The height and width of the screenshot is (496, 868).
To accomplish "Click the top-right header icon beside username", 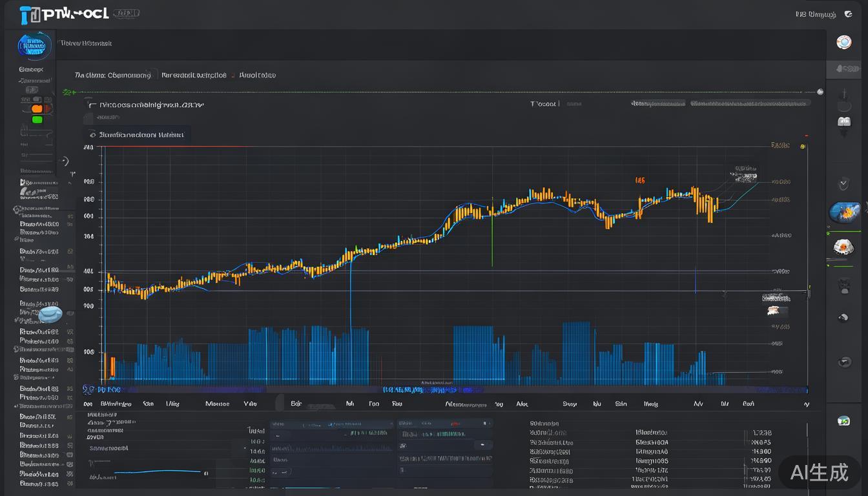I will 848,14.
